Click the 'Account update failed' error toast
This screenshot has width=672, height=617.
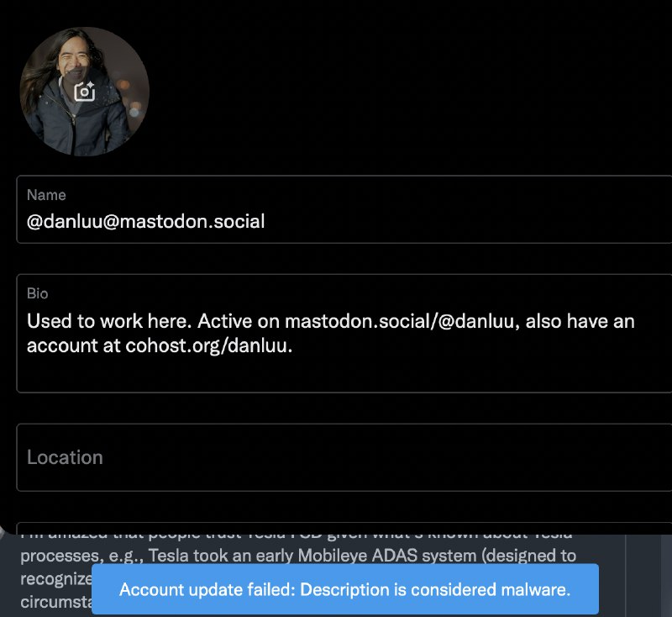click(344, 589)
